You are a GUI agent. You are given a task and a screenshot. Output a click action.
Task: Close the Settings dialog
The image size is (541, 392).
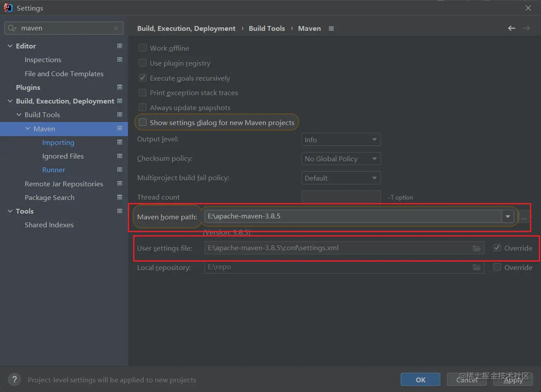[528, 8]
